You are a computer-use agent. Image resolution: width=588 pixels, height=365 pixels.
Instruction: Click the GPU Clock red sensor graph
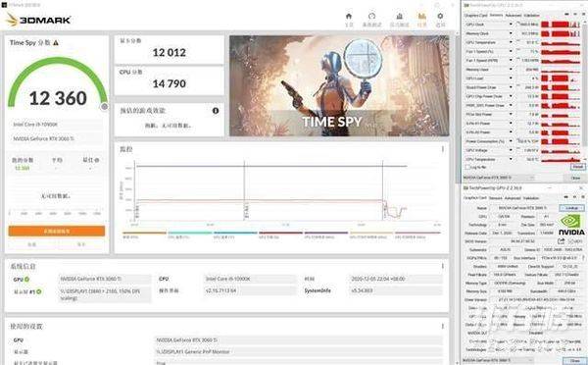pyautogui.click(x=561, y=25)
